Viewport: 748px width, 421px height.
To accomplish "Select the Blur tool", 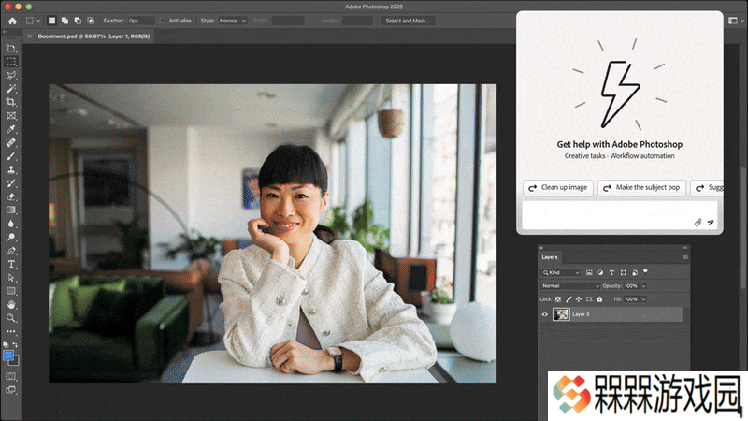I will click(11, 223).
